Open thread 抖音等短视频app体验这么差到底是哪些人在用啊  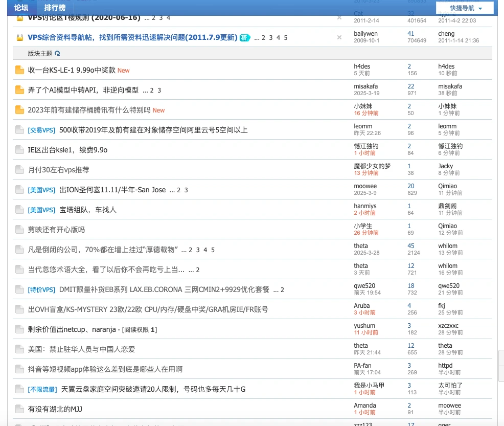tap(105, 369)
